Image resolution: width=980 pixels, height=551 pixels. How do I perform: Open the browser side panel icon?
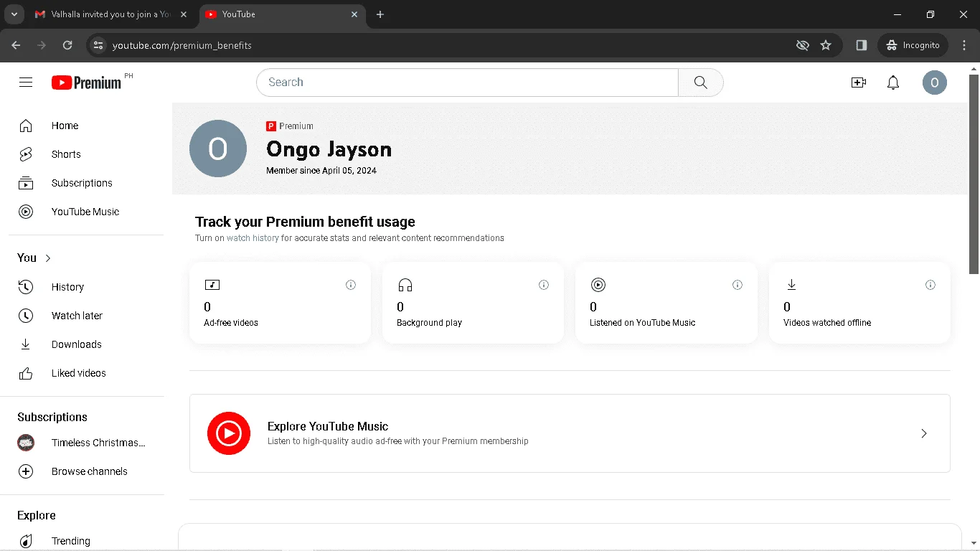click(x=862, y=45)
